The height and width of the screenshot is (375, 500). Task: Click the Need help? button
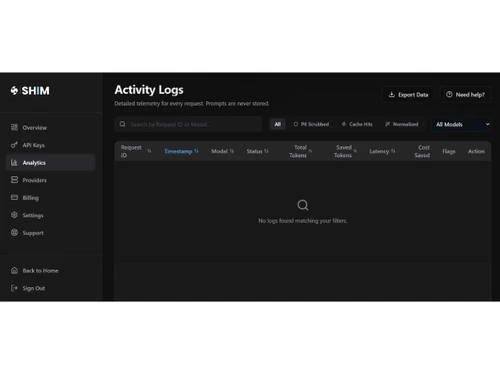tap(466, 95)
